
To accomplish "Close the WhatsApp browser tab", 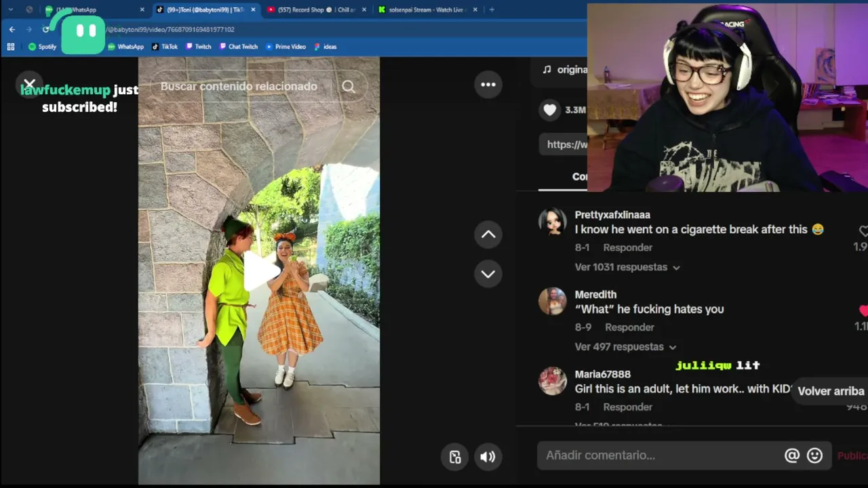I will [142, 9].
